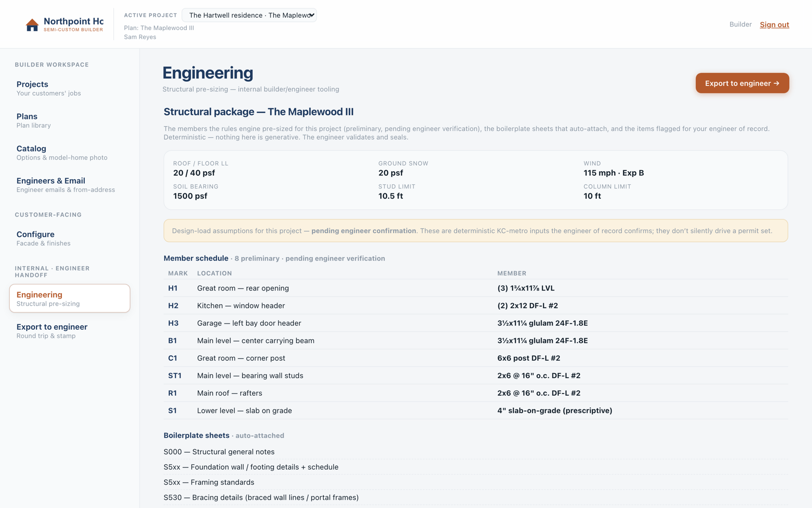Click the (3) 1¾x11⅞ LVL member
The image size is (812, 508).
[x=526, y=288]
